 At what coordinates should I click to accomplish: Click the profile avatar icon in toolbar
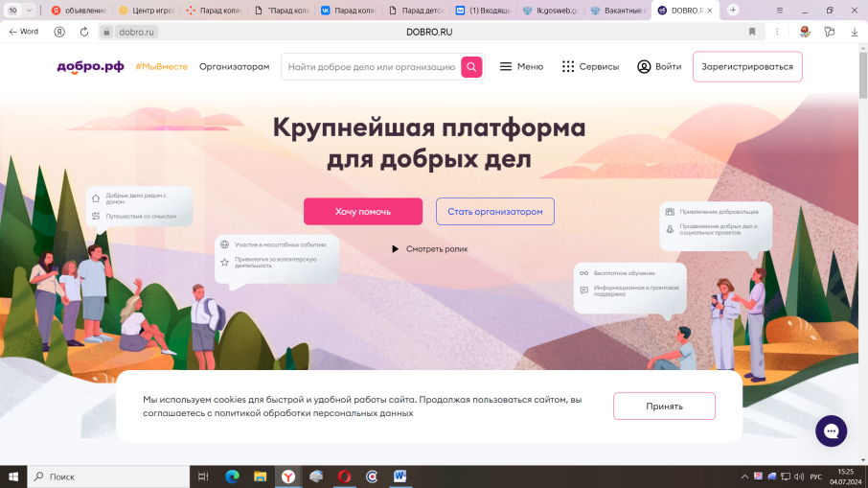805,33
